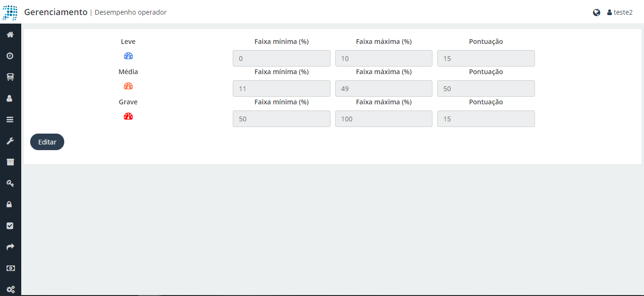Click the clock icon in sidebar
The image size is (644, 296).
[x=10, y=56]
